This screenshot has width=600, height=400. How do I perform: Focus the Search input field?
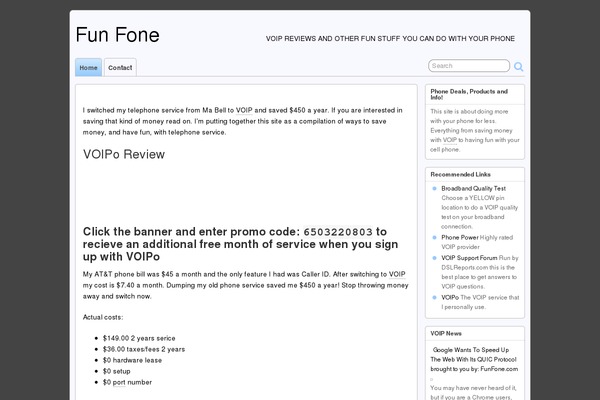click(x=469, y=66)
